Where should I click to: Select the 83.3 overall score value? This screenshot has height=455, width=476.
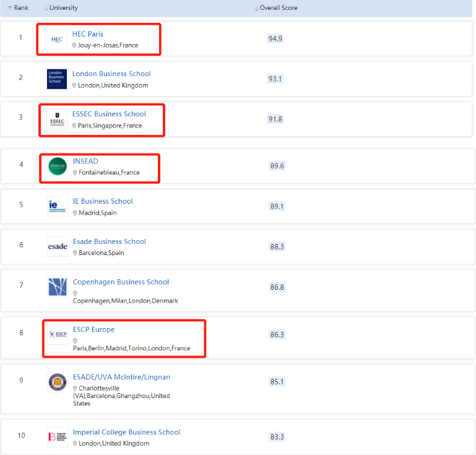tap(277, 437)
